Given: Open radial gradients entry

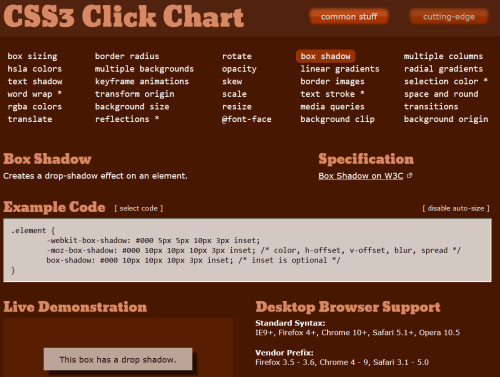Looking at the screenshot, I should pos(443,69).
